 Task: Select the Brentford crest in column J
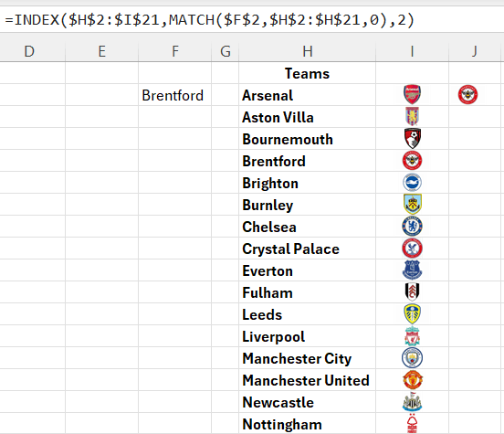(x=467, y=95)
